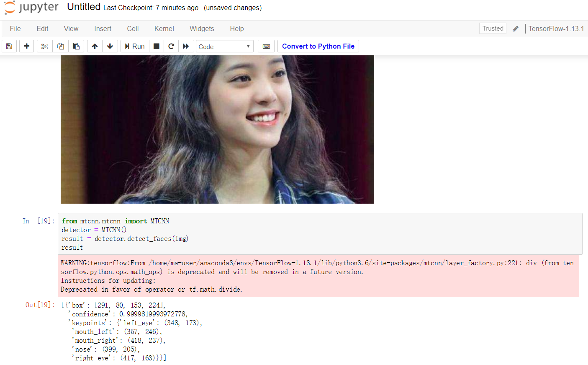Open the Help menu
The height and width of the screenshot is (365, 588).
tap(237, 28)
